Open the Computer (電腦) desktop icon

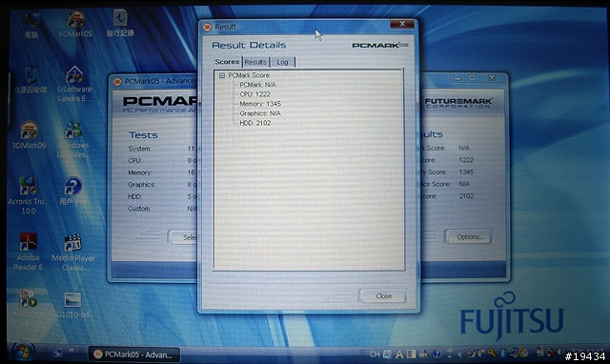pos(31,24)
